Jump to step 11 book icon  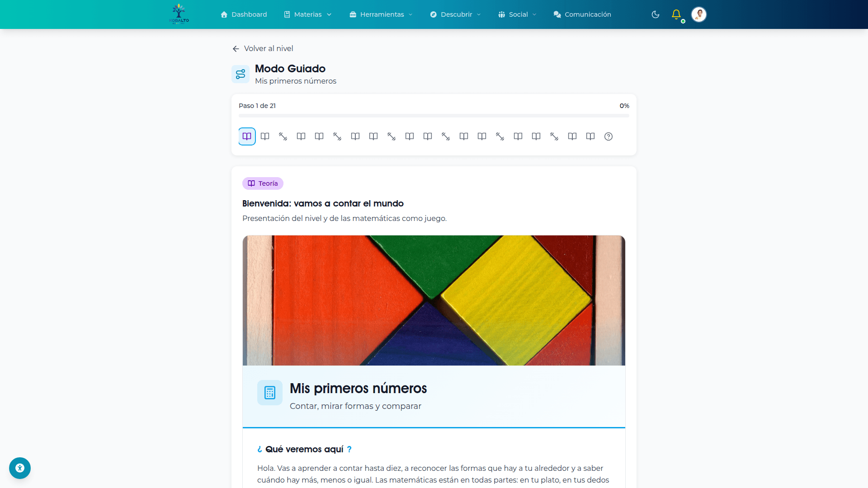point(428,136)
